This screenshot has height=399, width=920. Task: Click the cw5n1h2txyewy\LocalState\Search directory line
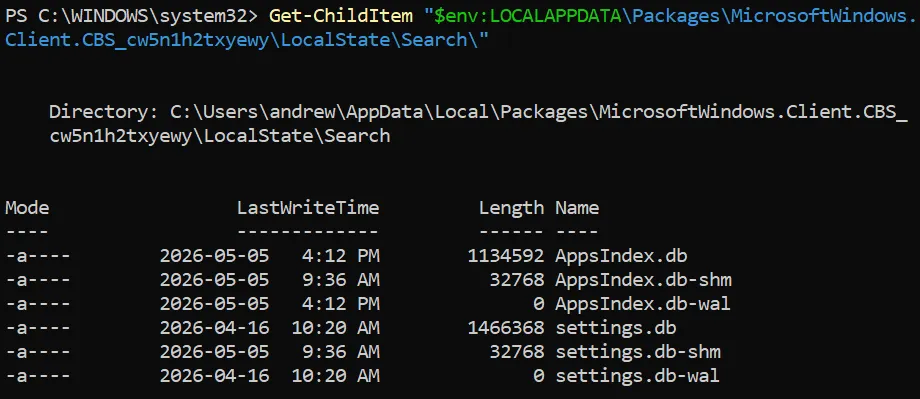(220, 136)
